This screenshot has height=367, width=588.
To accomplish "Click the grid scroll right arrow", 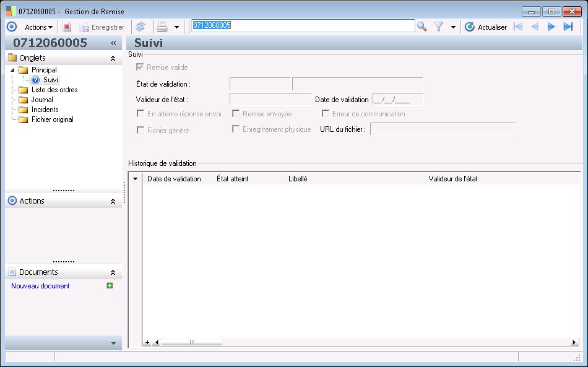I will click(574, 342).
